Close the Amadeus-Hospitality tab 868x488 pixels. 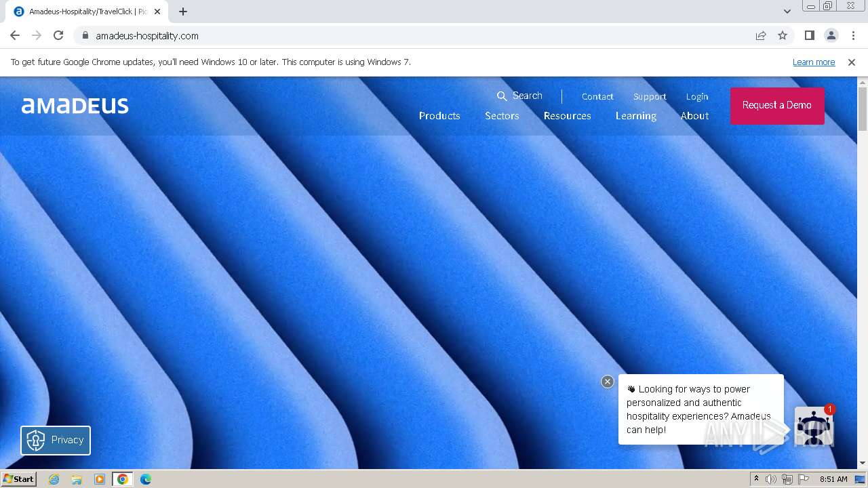[157, 12]
